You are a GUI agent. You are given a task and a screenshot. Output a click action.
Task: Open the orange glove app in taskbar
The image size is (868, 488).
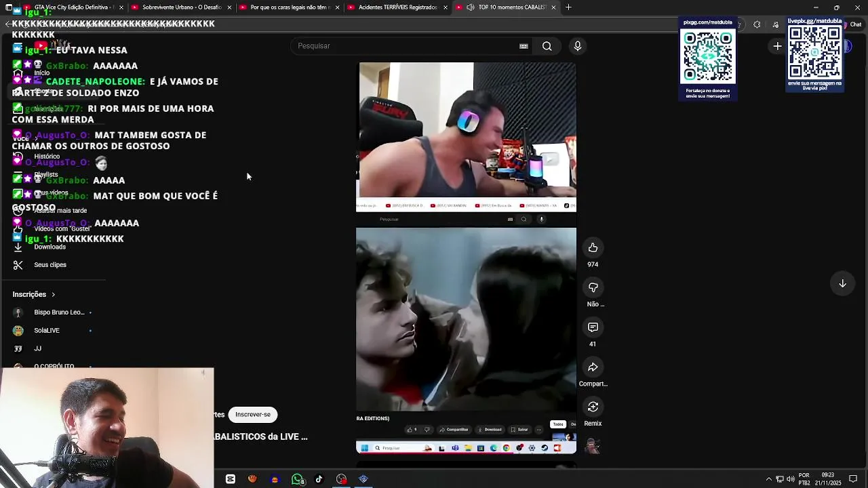[252, 479]
